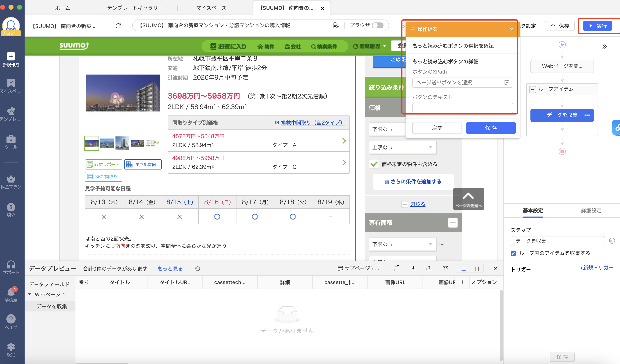The image size is (620, 364).
Task: Switch to the マイスペース top tab
Action: 211,8
